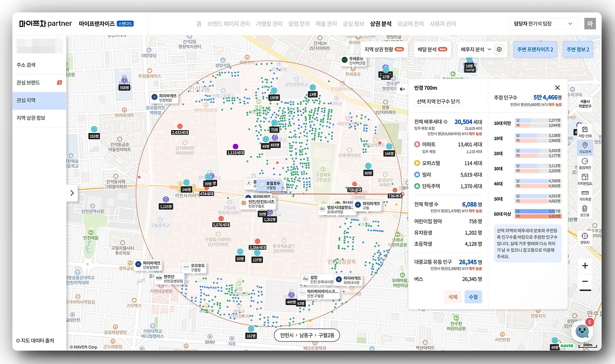Select 주소 검색 in the sidebar
The height and width of the screenshot is (364, 615).
(x=39, y=65)
